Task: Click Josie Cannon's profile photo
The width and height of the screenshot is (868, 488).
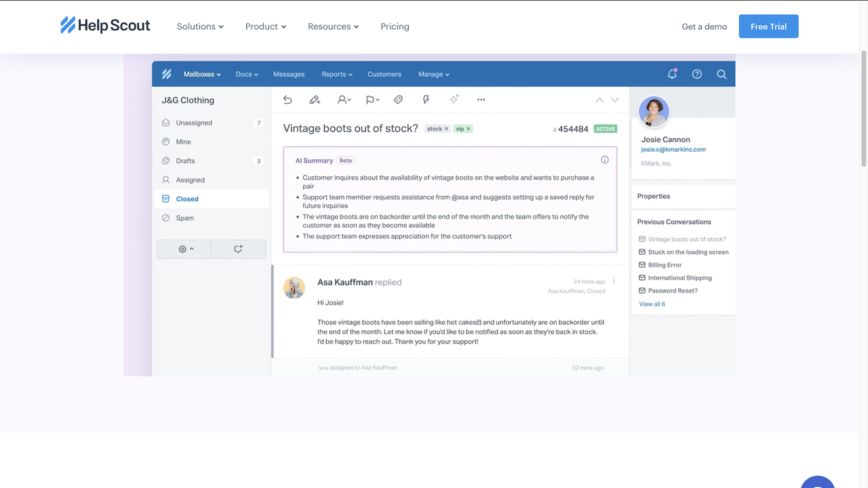Action: (x=654, y=111)
